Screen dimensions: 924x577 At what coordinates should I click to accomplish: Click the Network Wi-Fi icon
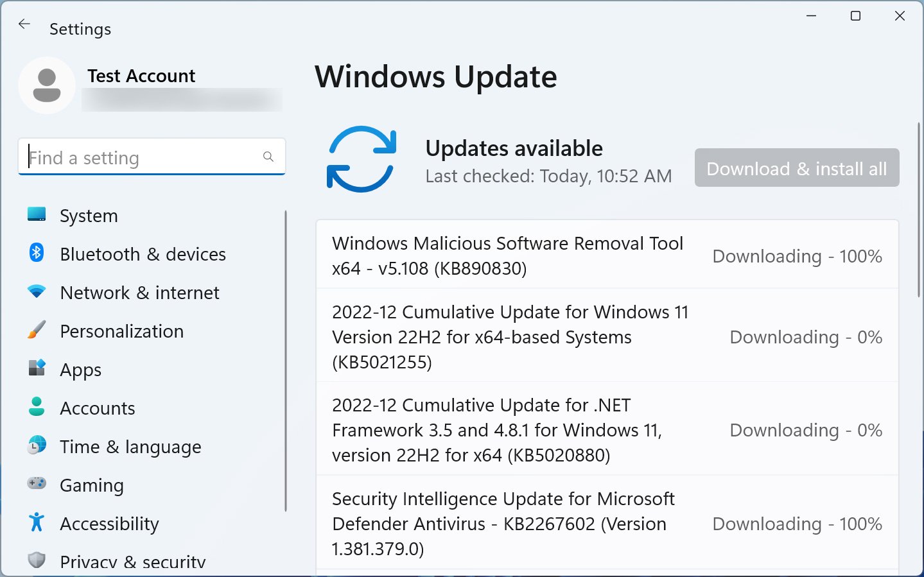tap(37, 291)
